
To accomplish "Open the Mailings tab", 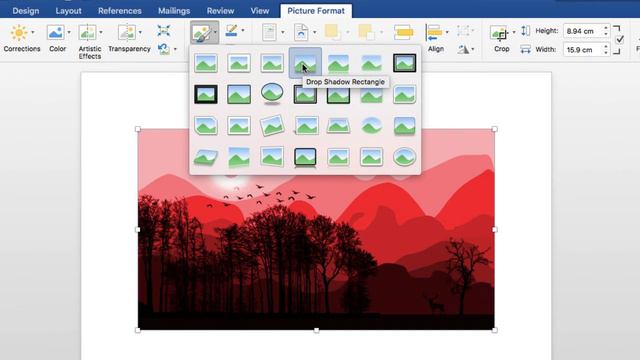I will coord(174,11).
